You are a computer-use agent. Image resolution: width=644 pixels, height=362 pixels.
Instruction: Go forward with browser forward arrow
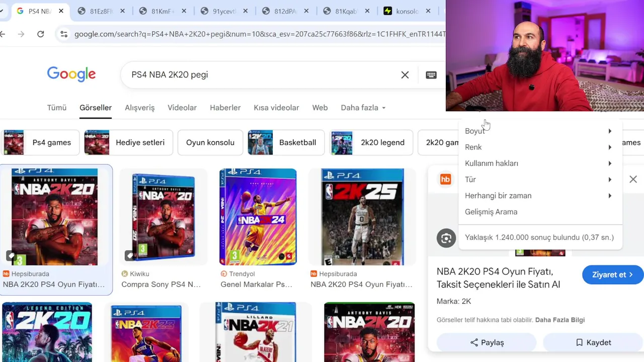coord(21,34)
